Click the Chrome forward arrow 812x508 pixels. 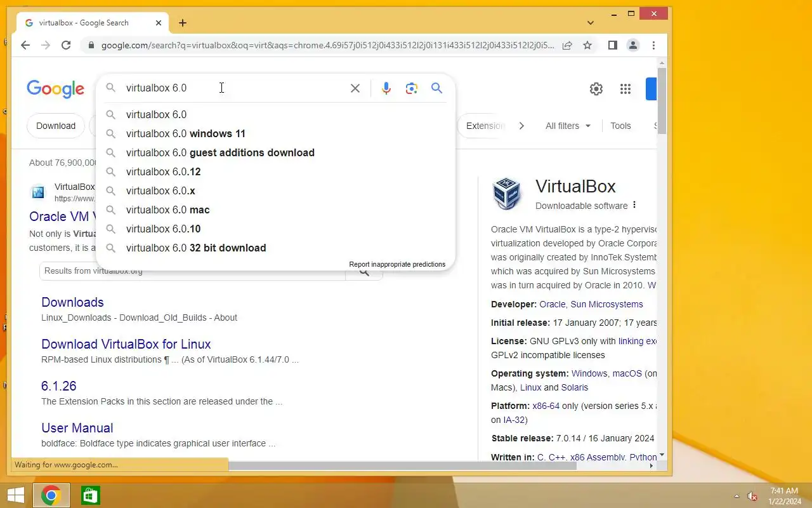click(46, 45)
